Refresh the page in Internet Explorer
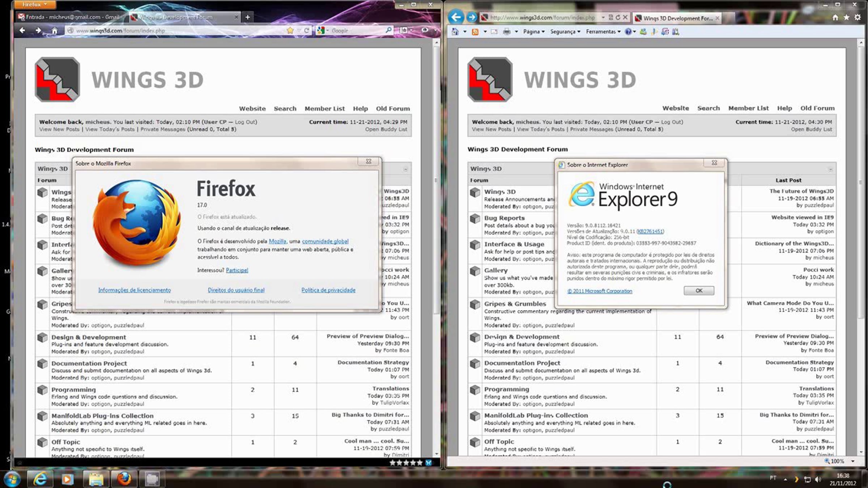Screen dimensions: 868x488 pos(618,17)
